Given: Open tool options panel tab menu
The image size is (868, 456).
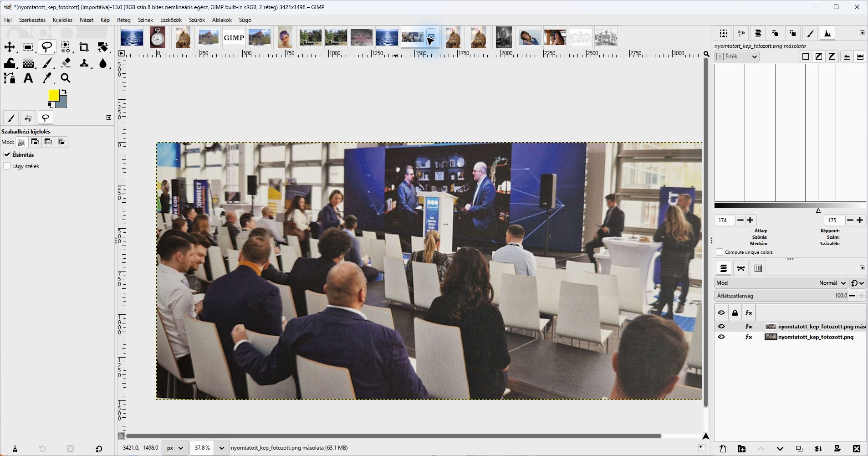Looking at the screenshot, I should point(109,118).
